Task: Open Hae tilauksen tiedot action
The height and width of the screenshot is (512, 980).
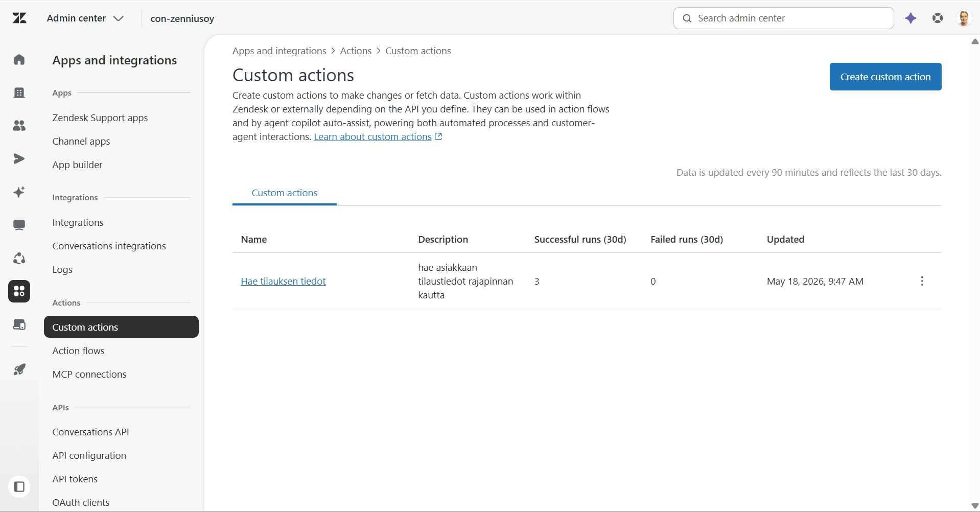Action: [x=283, y=282]
